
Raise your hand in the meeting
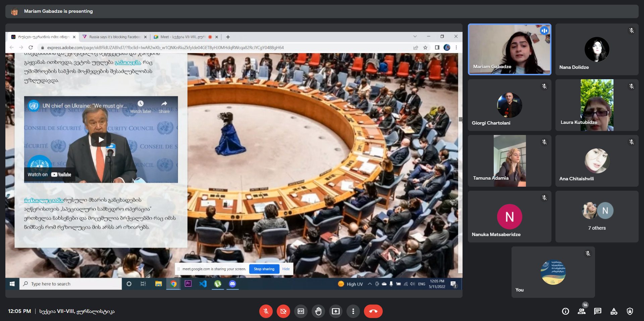pyautogui.click(x=318, y=311)
